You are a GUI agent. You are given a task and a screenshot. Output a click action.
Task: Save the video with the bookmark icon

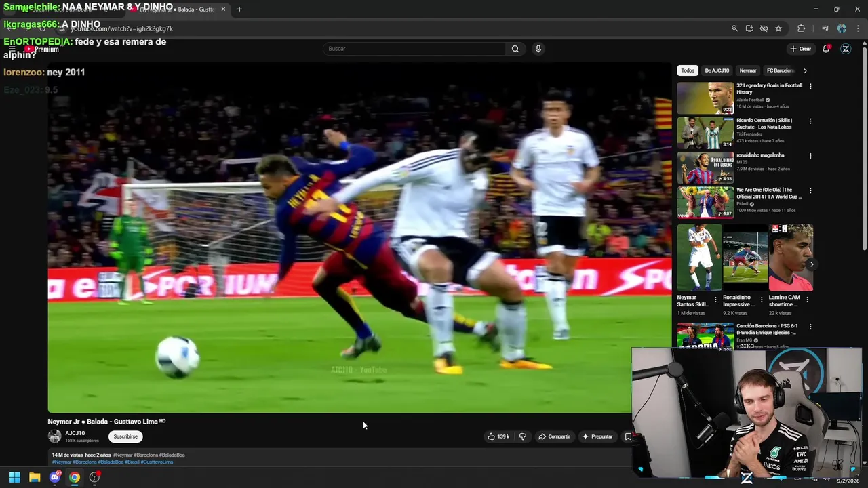[x=628, y=436]
